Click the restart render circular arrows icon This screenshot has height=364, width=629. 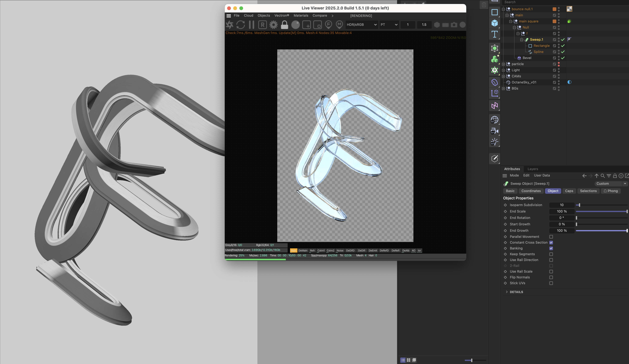click(241, 25)
